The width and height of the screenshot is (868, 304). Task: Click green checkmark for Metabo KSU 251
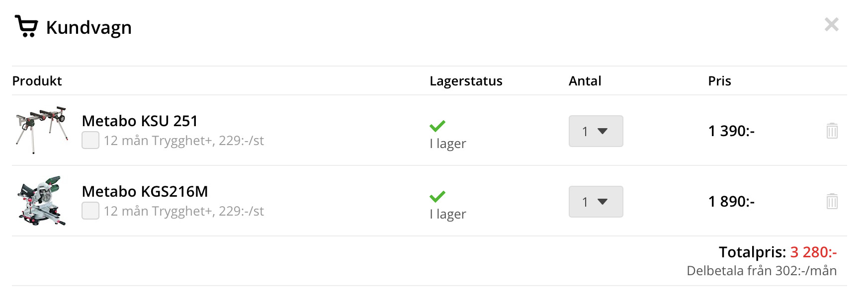[x=437, y=126]
